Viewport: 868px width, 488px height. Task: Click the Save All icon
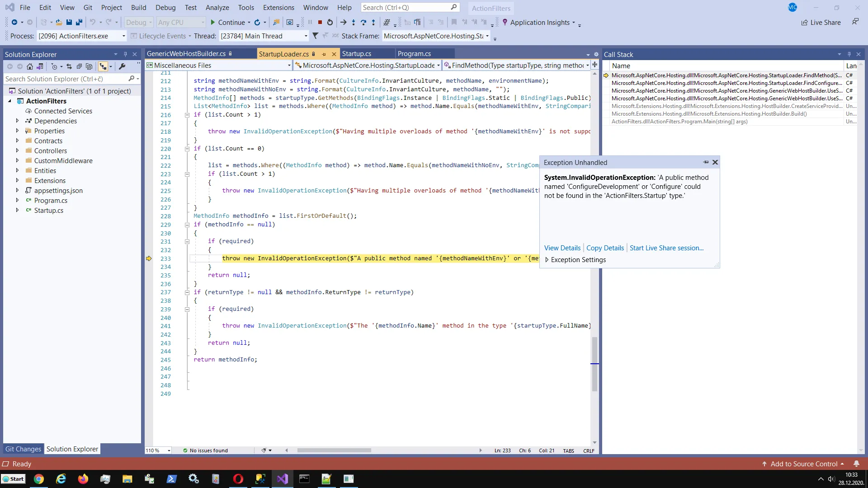tap(79, 22)
